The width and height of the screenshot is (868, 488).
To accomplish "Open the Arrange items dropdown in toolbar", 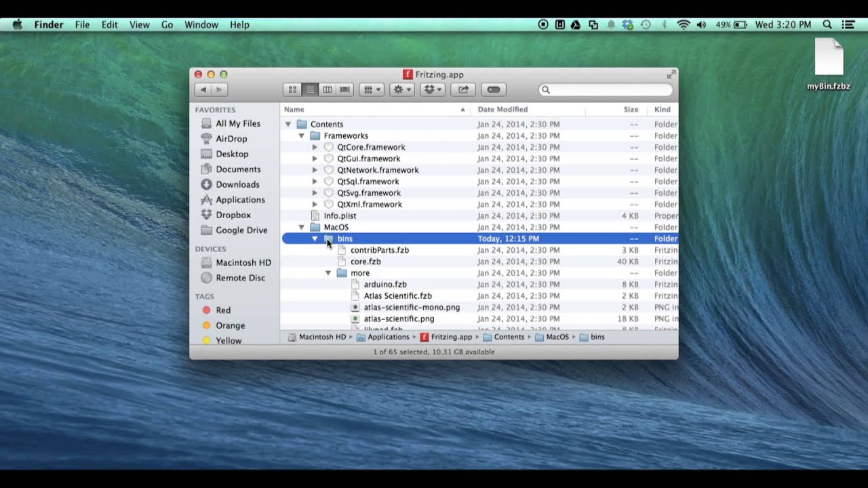I will [x=371, y=89].
